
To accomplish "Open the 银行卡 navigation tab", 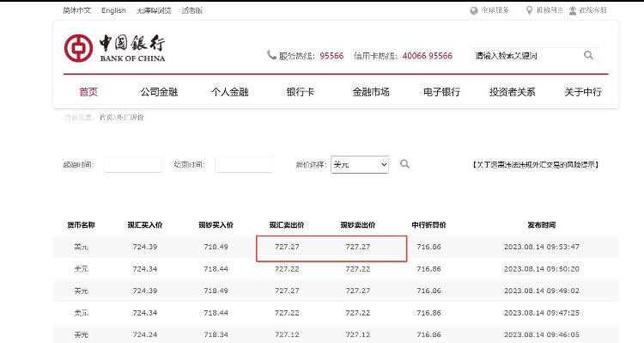I will pyautogui.click(x=301, y=92).
